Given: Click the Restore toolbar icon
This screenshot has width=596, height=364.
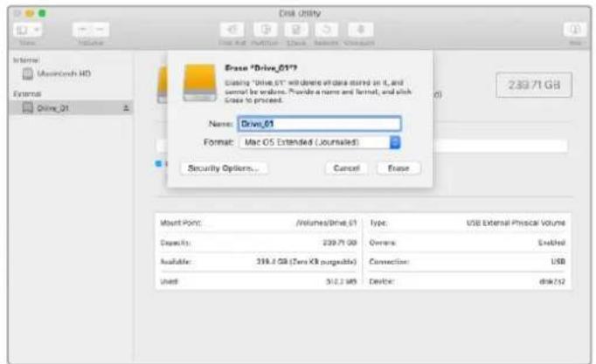Looking at the screenshot, I should coord(326,30).
